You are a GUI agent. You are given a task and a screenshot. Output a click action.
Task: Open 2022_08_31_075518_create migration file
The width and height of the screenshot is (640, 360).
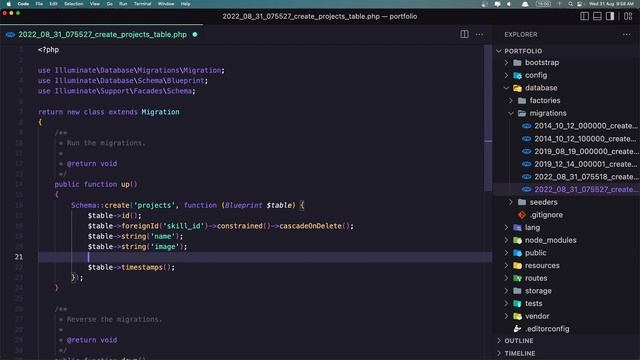[567, 176]
